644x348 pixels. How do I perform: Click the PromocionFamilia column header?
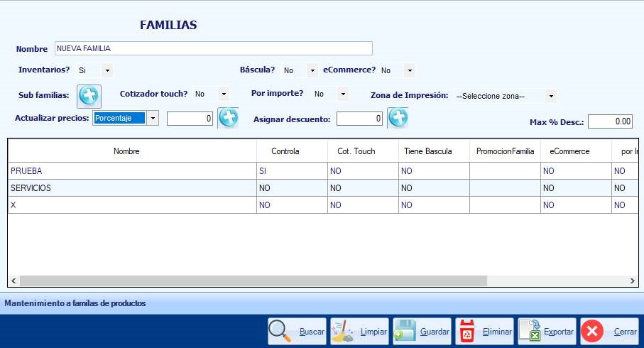click(x=505, y=151)
